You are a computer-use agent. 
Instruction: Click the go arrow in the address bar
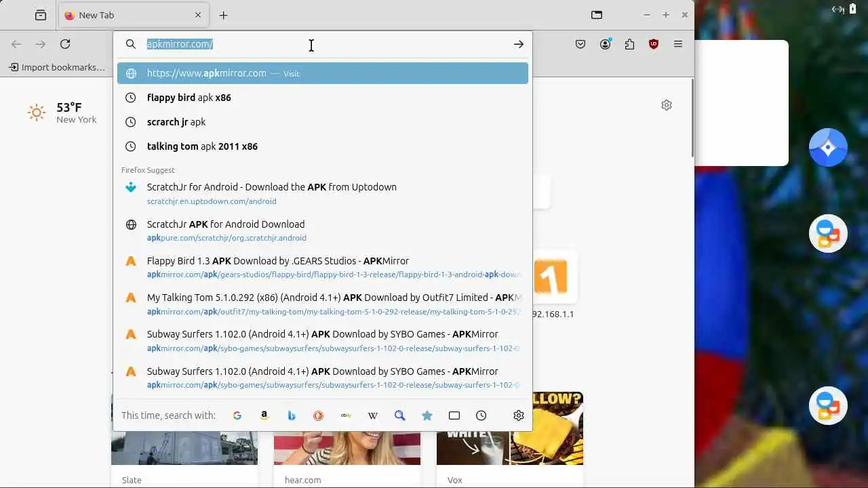(519, 44)
